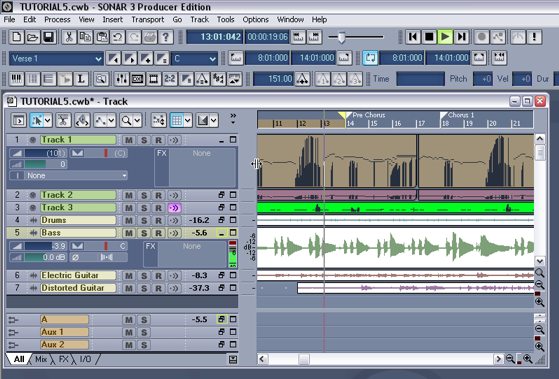
Task: Open the Transport menu
Action: (x=148, y=20)
